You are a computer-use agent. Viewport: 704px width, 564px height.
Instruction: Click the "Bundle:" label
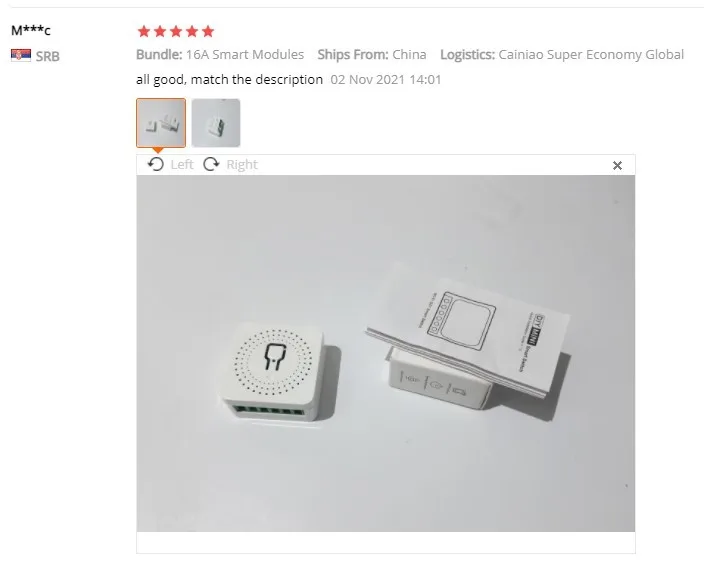(159, 54)
